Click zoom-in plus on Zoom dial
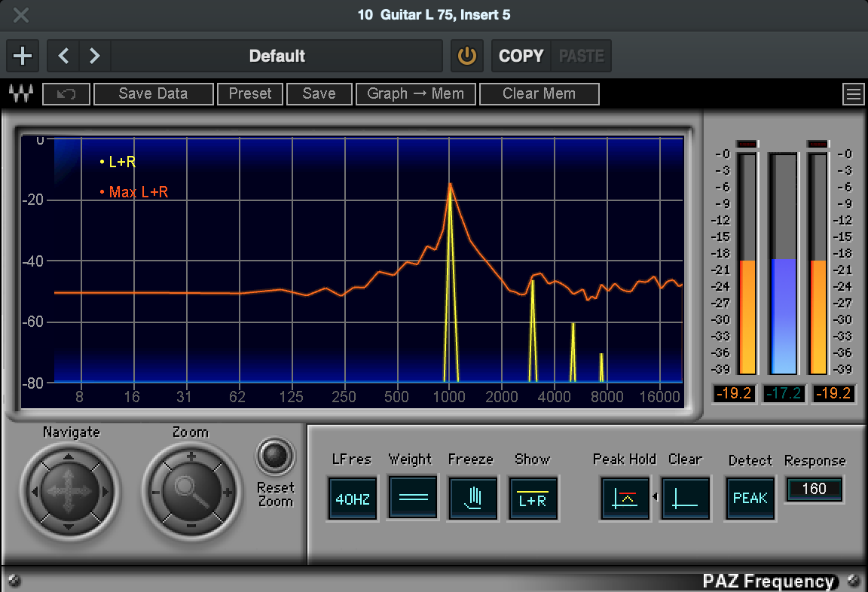 click(191, 456)
